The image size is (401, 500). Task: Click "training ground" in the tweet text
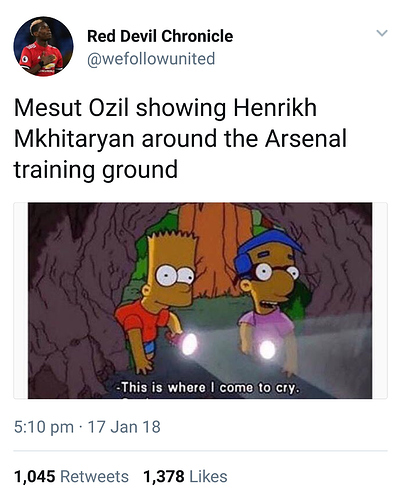tap(96, 170)
